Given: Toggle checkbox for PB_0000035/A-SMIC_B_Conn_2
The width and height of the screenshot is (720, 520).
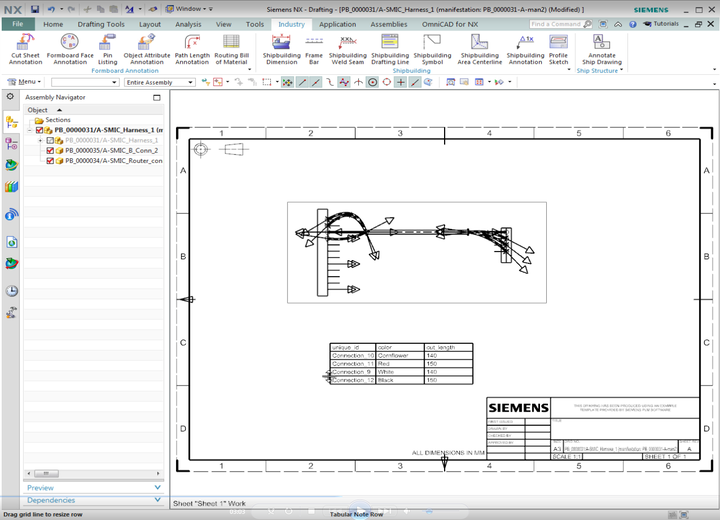Looking at the screenshot, I should 51,150.
